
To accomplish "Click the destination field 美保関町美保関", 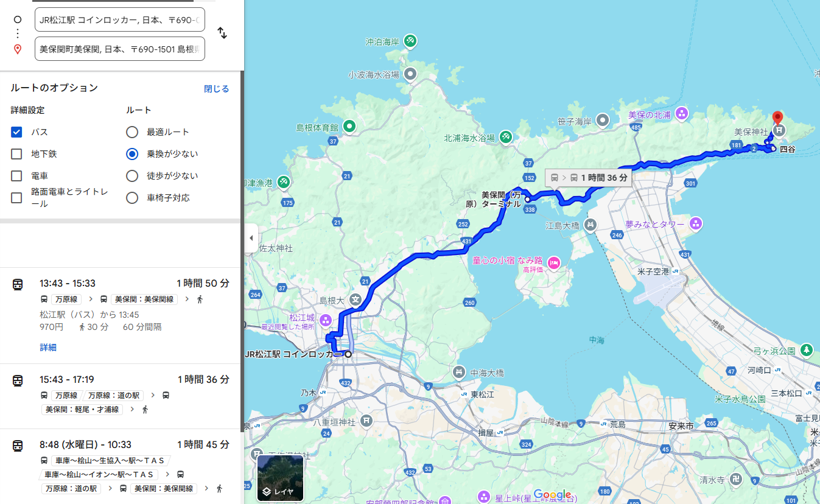I will click(x=120, y=49).
